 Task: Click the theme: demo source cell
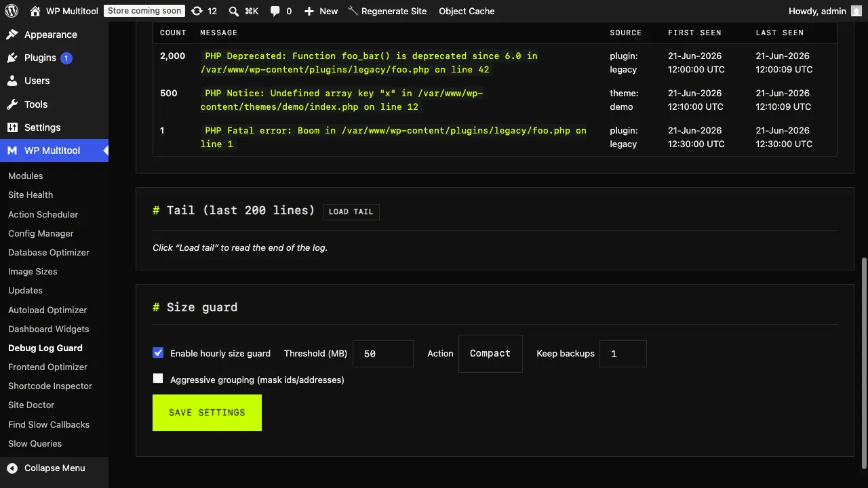coord(624,100)
